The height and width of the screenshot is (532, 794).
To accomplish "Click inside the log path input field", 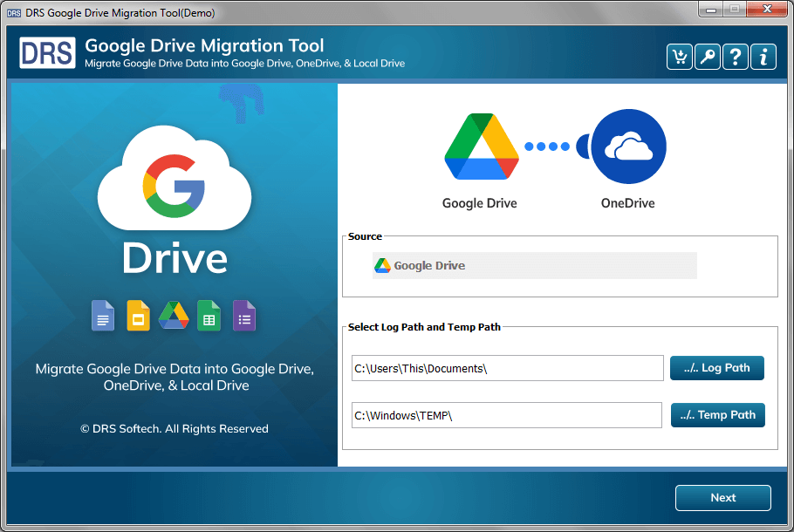I will (x=507, y=368).
